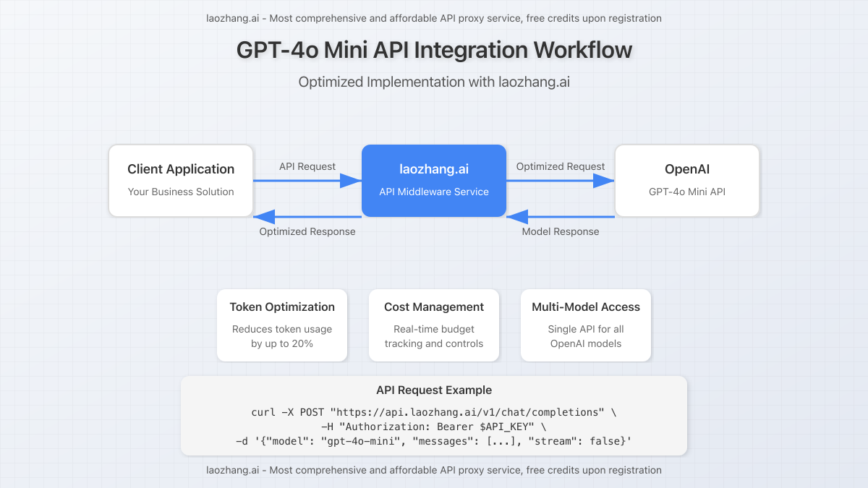The width and height of the screenshot is (868, 488).
Task: Click the curl -X POST command line
Action: coord(434,412)
